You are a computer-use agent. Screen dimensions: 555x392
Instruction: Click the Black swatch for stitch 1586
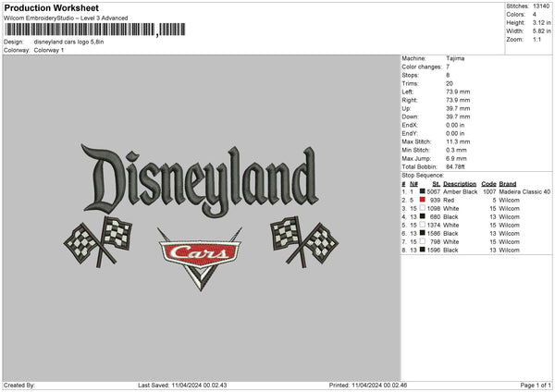[423, 233]
